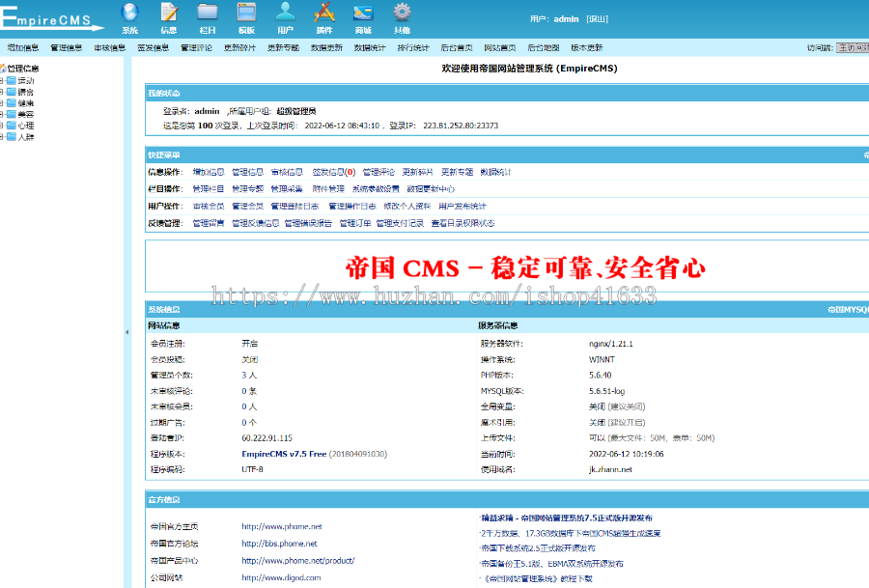
Task: Expand the 运动 tree node
Action: pyautogui.click(x=2, y=80)
